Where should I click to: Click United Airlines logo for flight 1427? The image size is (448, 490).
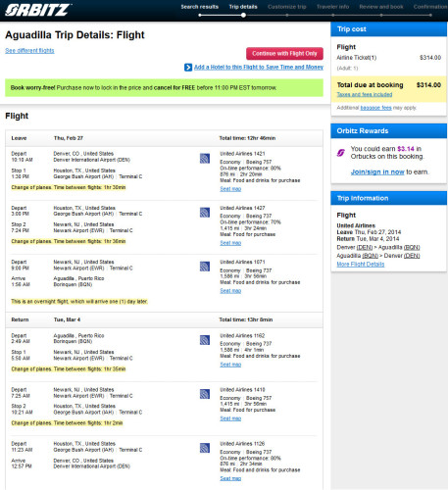tap(205, 213)
